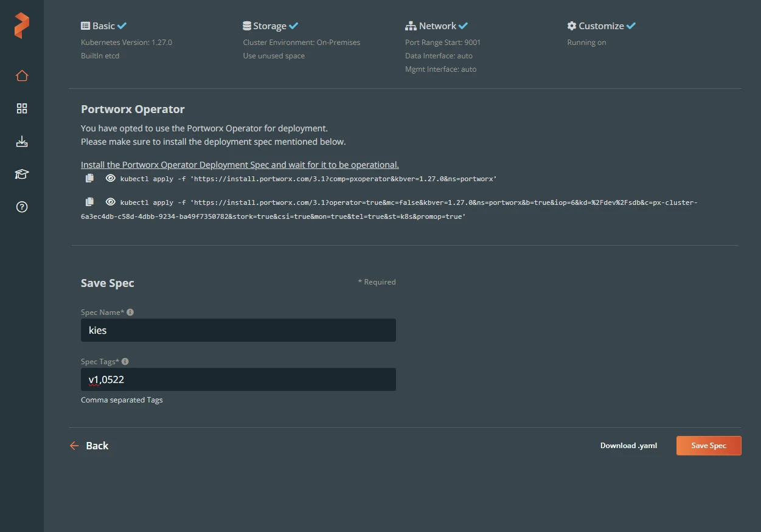Open the help question mark icon
This screenshot has height=532, width=761.
pyautogui.click(x=22, y=207)
